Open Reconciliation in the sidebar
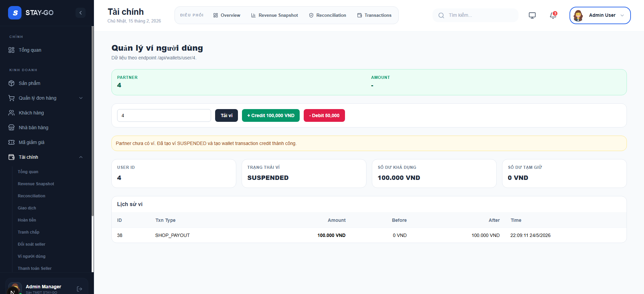This screenshot has width=644, height=294. 32,196
